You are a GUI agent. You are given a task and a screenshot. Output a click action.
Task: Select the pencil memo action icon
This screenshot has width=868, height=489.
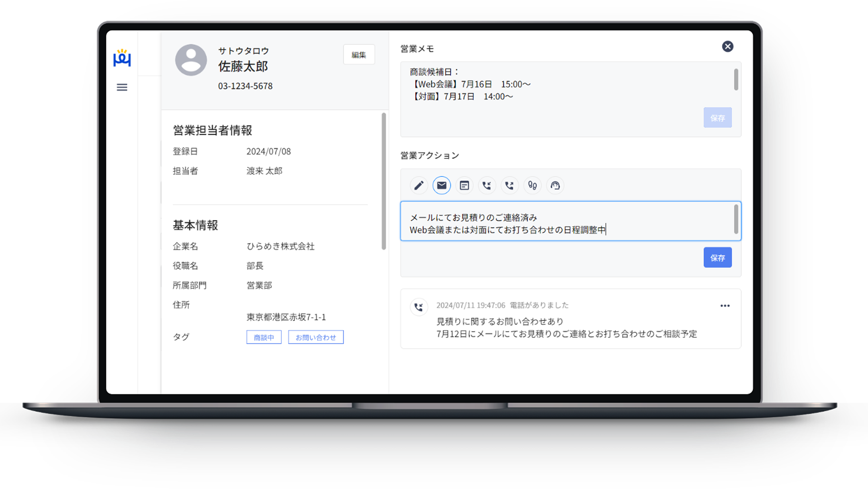click(x=419, y=185)
